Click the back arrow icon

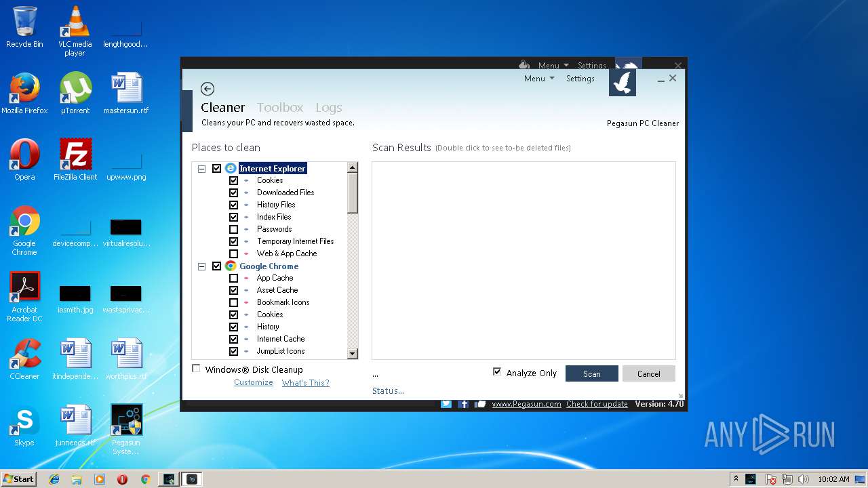point(208,89)
